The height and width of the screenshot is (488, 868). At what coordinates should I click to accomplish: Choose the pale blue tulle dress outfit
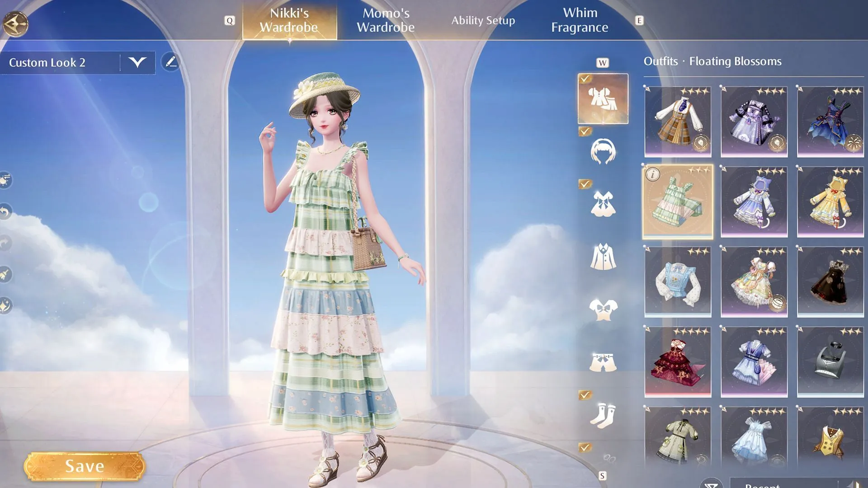click(754, 436)
